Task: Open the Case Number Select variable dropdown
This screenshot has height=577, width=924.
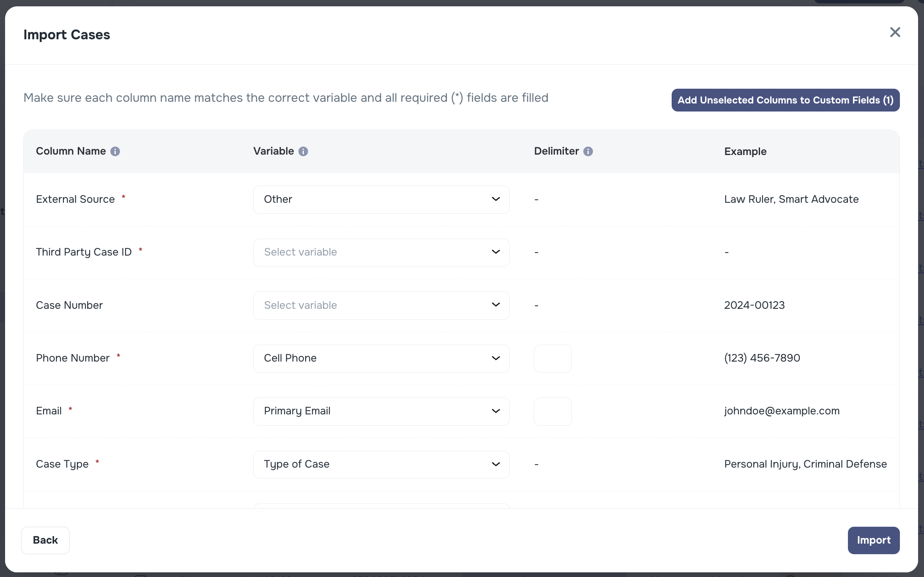Action: click(381, 305)
